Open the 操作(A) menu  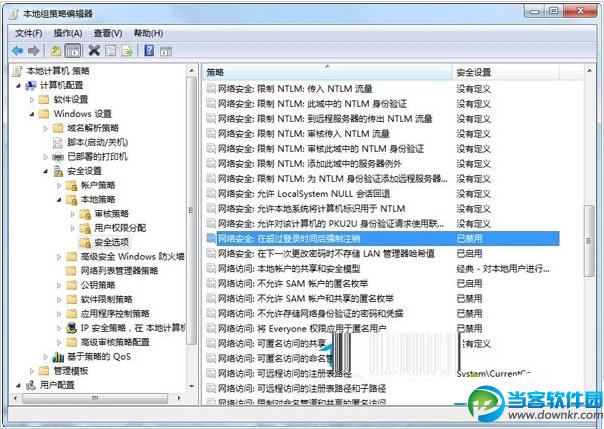point(68,34)
